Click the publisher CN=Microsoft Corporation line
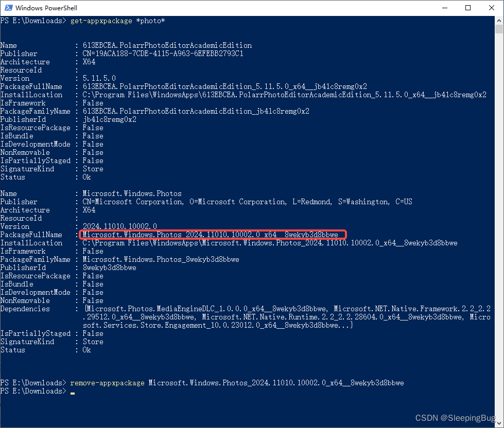The width and height of the screenshot is (504, 428). [247, 202]
